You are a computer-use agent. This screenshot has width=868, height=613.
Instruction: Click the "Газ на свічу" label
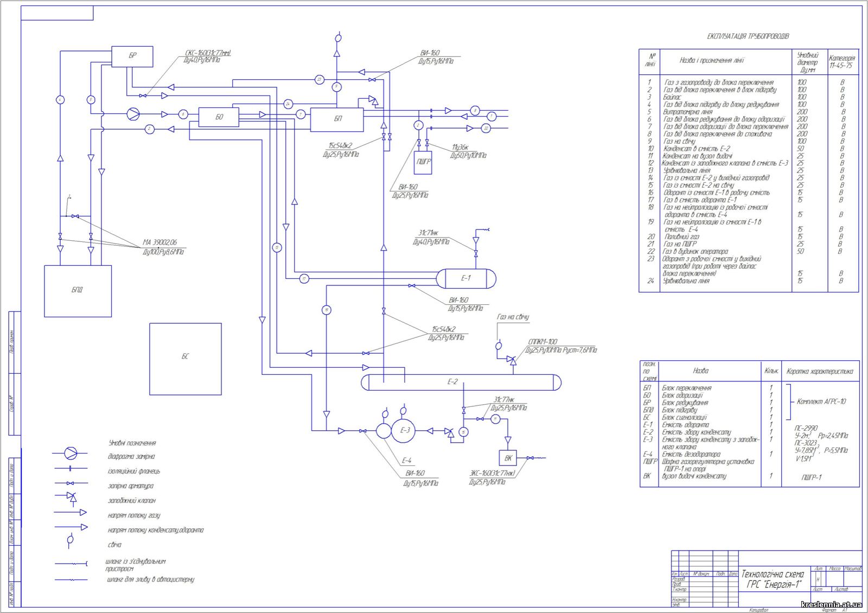click(513, 317)
